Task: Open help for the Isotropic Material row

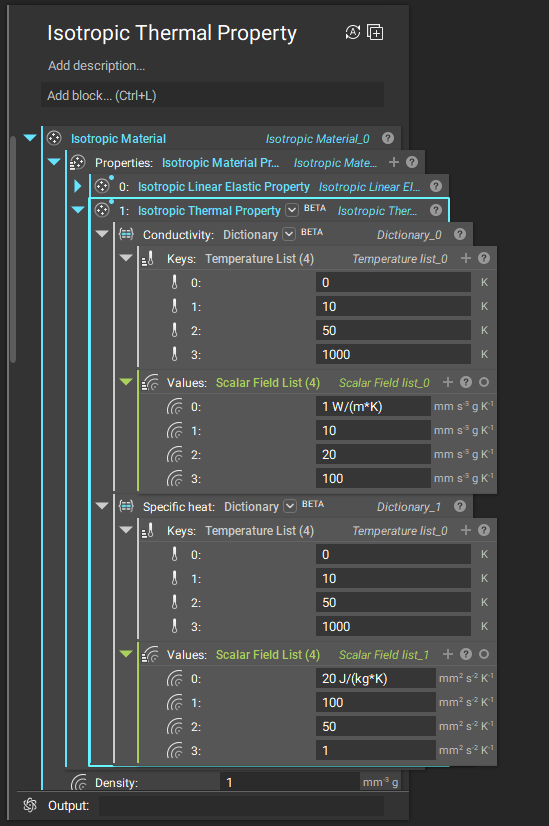Action: tap(388, 138)
